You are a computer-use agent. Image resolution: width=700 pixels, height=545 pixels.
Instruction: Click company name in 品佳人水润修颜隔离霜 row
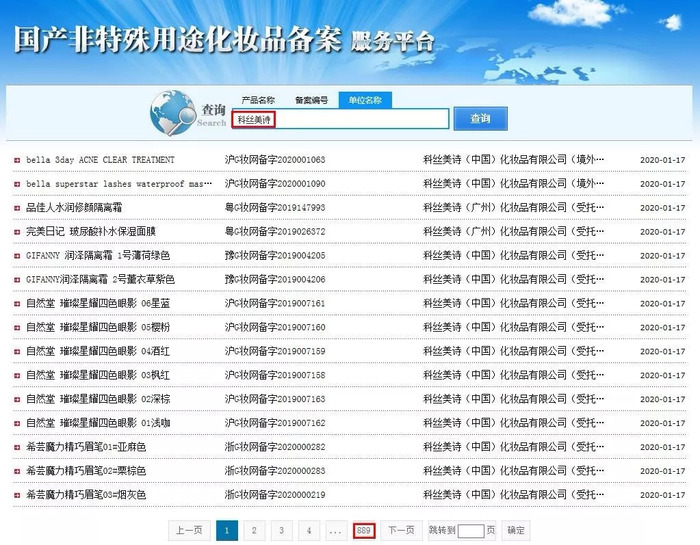(x=513, y=208)
